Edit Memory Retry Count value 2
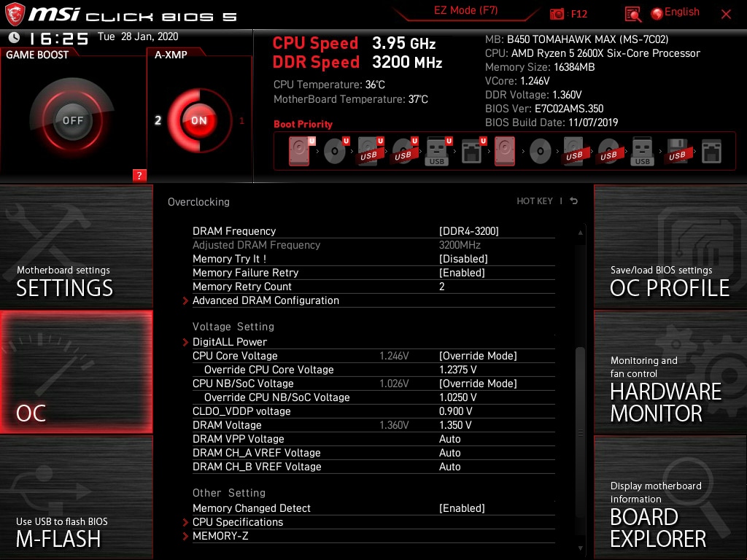 [x=441, y=287]
